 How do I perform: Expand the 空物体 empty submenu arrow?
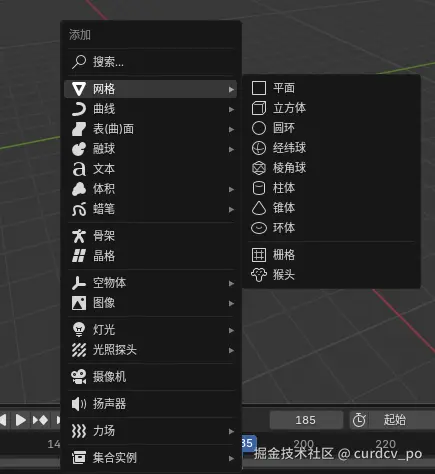point(231,283)
